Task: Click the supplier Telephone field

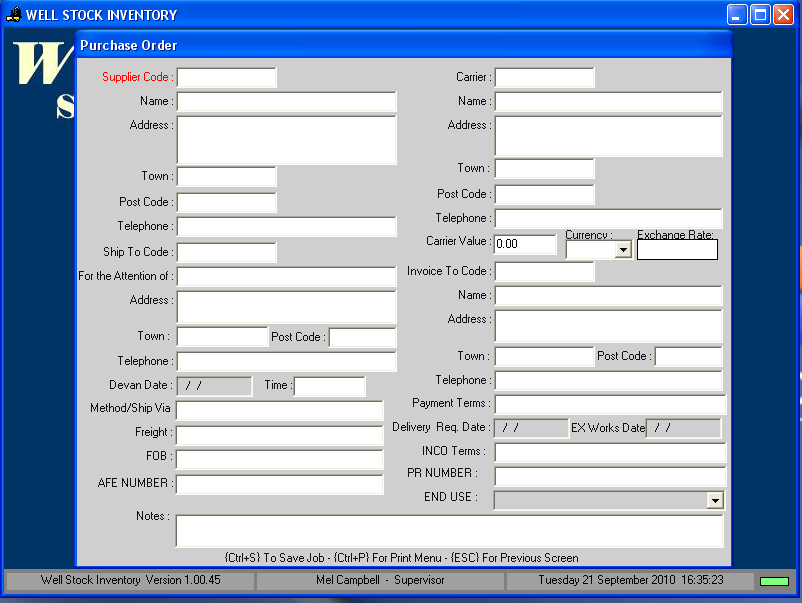Action: (286, 227)
